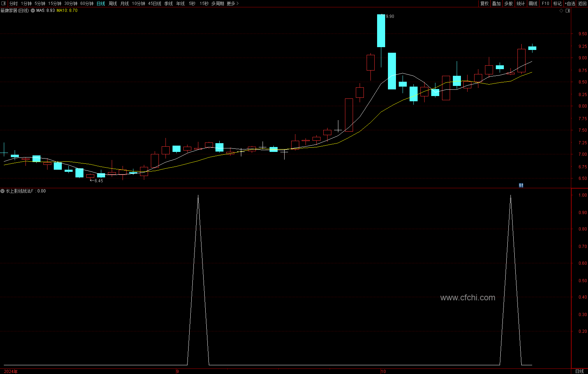Viewport: 588px width, 374px height.
Task: Click the 箭牌家居(日线) stock title
Action: tap(15, 10)
